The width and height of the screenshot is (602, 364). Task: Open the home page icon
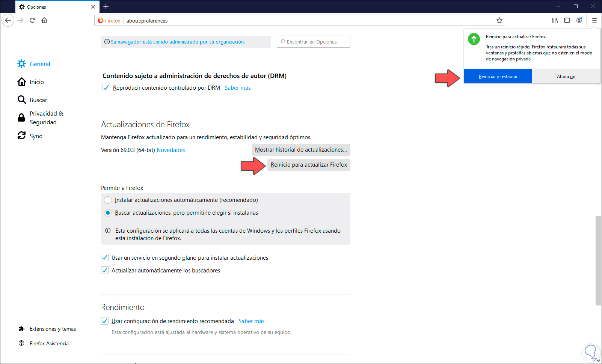point(44,20)
